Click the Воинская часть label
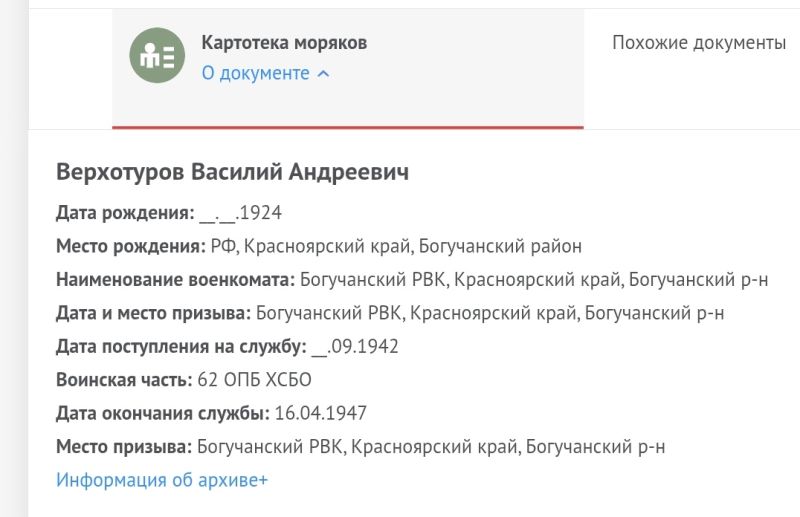Screen dimensions: 800x517 pos(124,380)
